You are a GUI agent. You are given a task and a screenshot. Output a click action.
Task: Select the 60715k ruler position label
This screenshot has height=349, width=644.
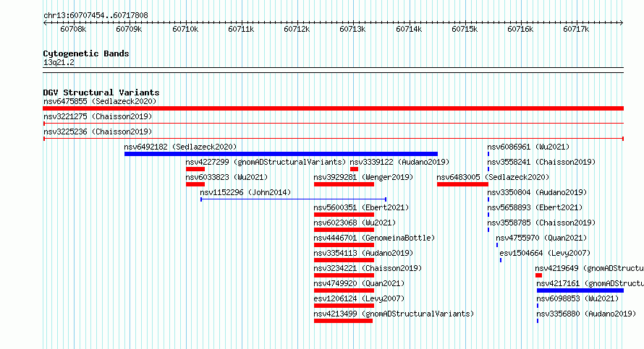coord(465,29)
